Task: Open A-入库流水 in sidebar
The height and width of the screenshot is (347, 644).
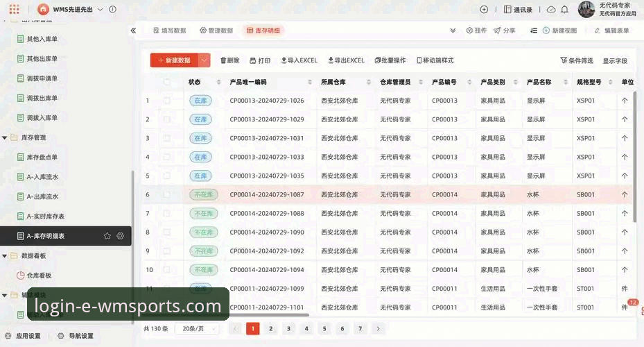Action: (x=38, y=177)
